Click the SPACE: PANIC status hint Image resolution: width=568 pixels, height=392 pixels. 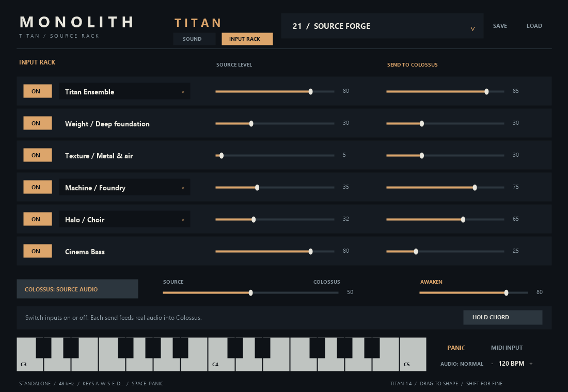click(x=148, y=383)
